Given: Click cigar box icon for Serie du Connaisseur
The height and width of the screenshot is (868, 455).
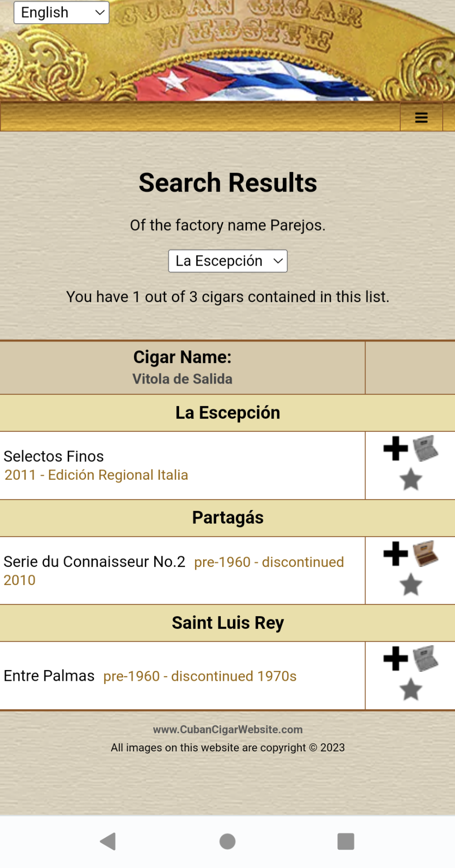Looking at the screenshot, I should pyautogui.click(x=426, y=554).
